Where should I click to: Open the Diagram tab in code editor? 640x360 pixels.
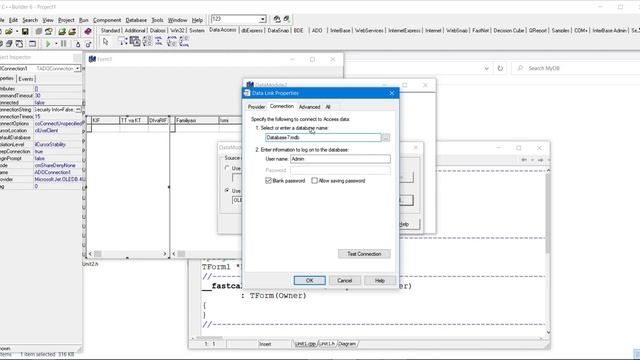click(x=347, y=344)
